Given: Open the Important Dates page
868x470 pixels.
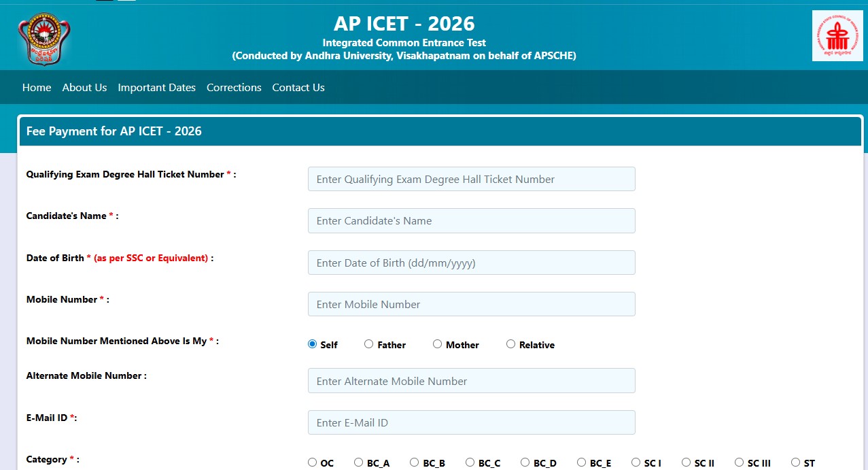Looking at the screenshot, I should coord(156,87).
